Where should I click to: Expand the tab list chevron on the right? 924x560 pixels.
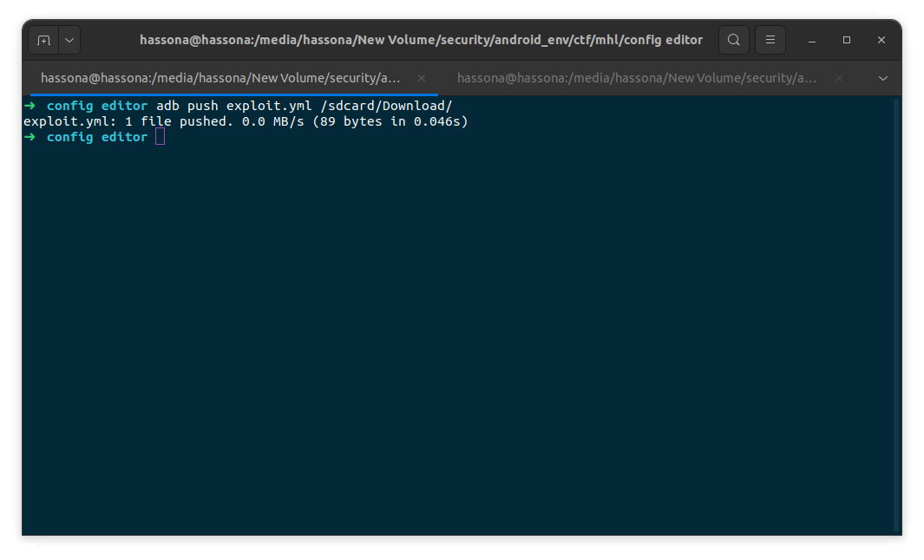(883, 78)
